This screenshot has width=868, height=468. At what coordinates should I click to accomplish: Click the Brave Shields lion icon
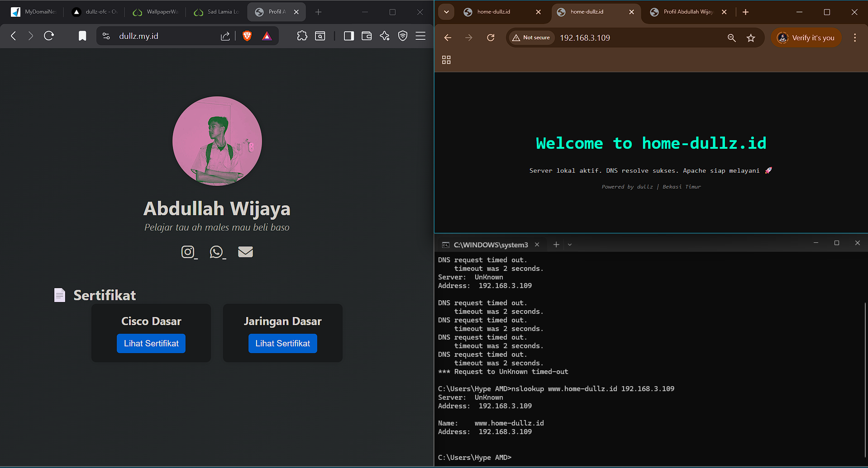247,36
